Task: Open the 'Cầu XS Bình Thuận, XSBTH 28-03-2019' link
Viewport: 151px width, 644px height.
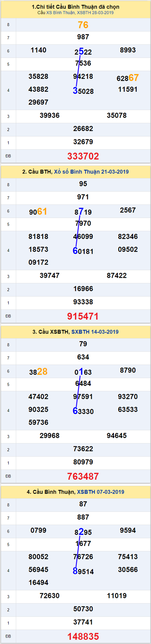Action: 75,13
